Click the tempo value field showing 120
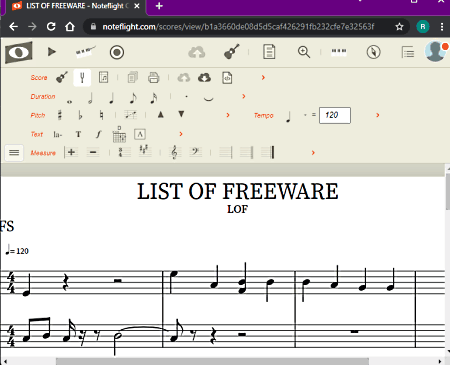This screenshot has width=450, height=365. click(x=335, y=115)
